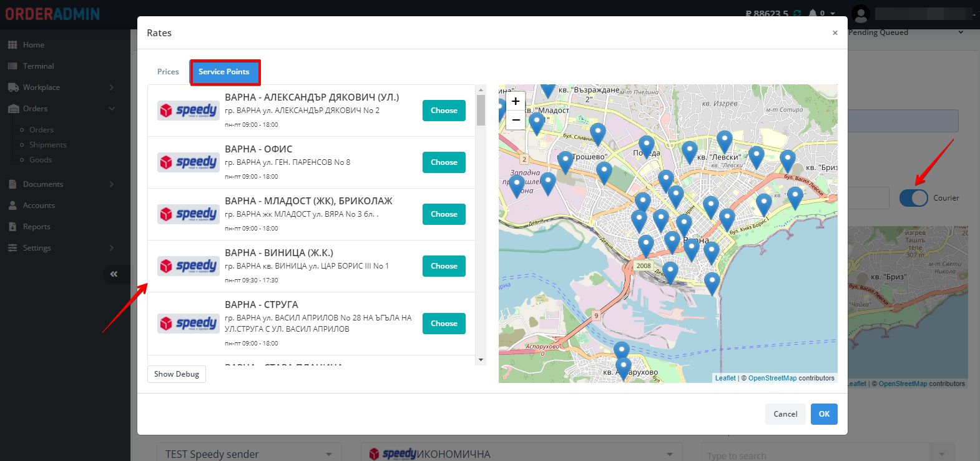This screenshot has width=980, height=461.
Task: Open the Pending Queued dropdown
Action: (906, 32)
